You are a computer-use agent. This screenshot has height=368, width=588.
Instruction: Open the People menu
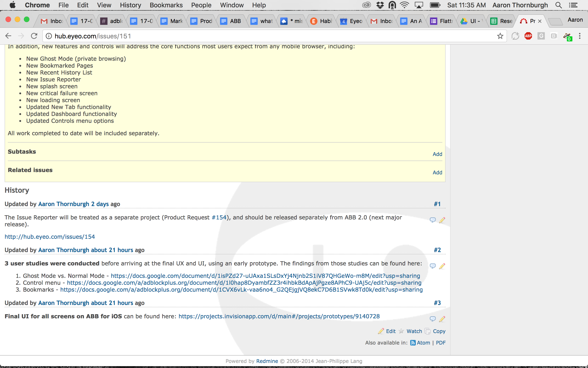[201, 5]
